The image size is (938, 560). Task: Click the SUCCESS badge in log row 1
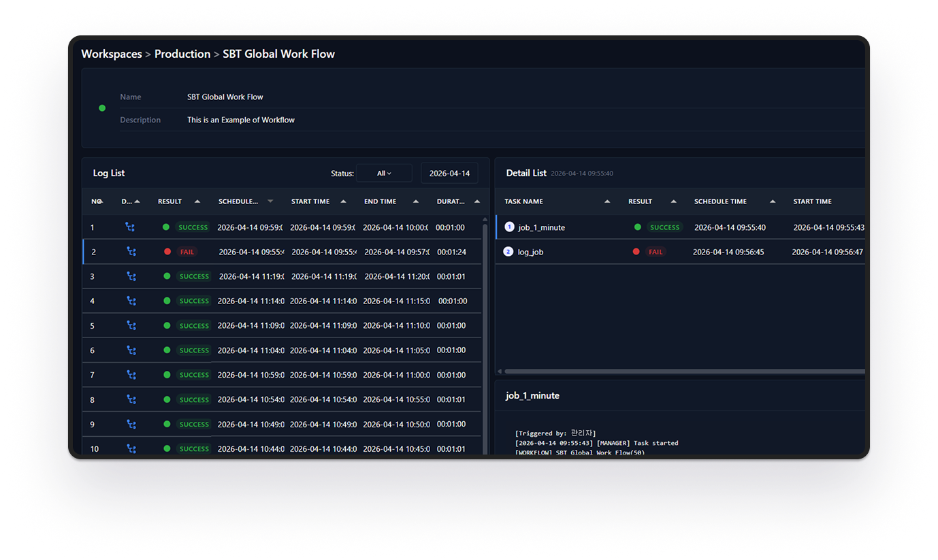(x=193, y=227)
